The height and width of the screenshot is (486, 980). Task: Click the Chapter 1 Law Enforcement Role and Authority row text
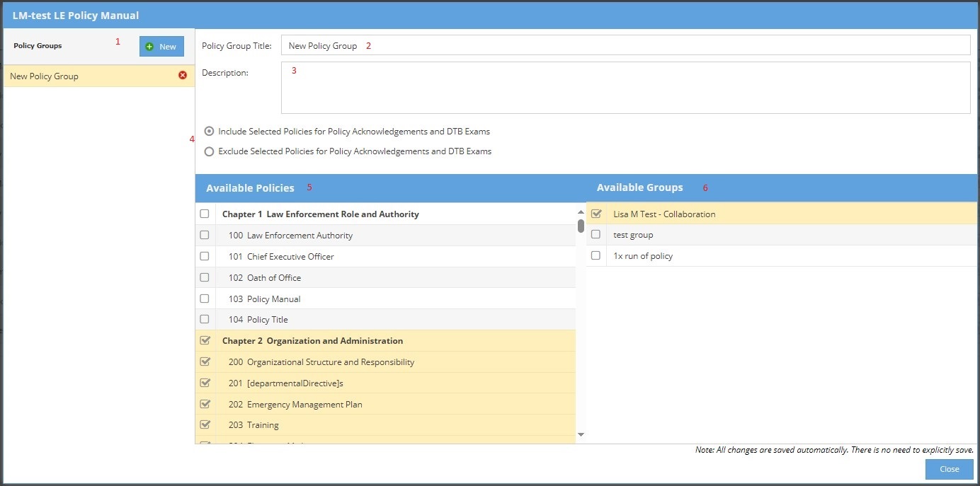coord(321,214)
